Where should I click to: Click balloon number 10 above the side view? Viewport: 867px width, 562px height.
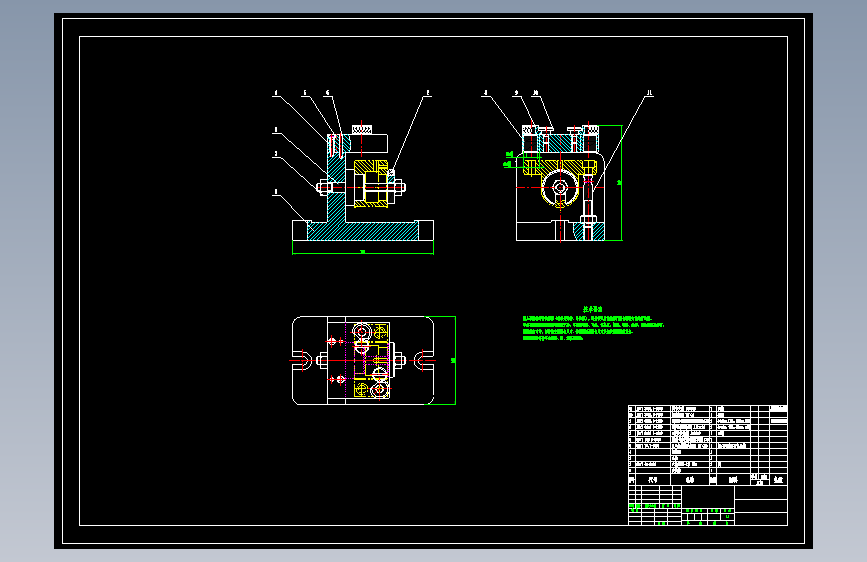(535, 93)
